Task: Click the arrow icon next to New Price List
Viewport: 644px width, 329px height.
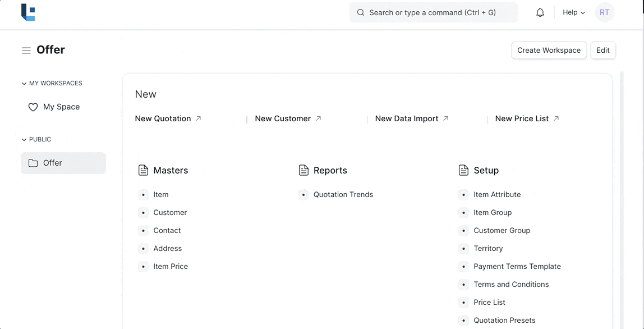Action: pos(556,118)
